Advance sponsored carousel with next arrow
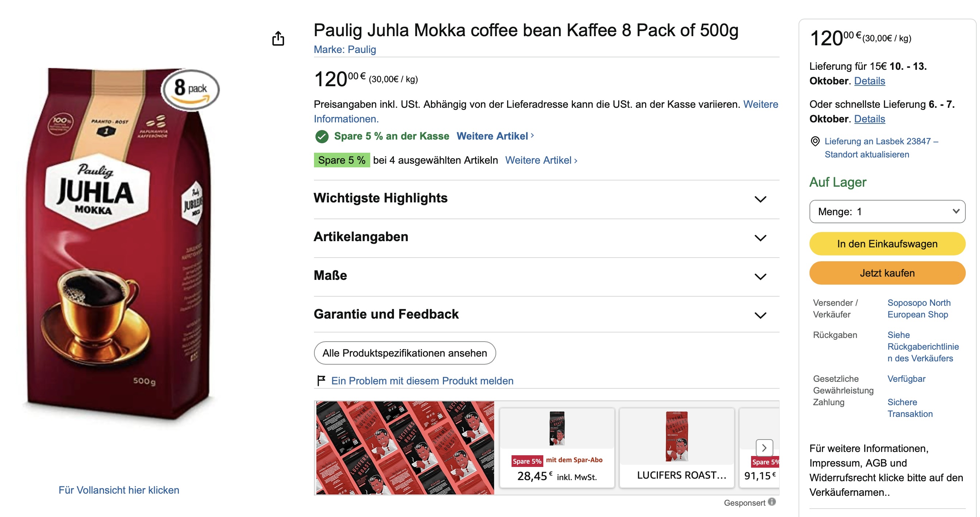 click(x=764, y=448)
